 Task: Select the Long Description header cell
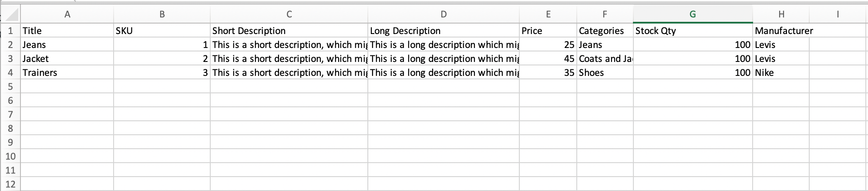point(443,31)
